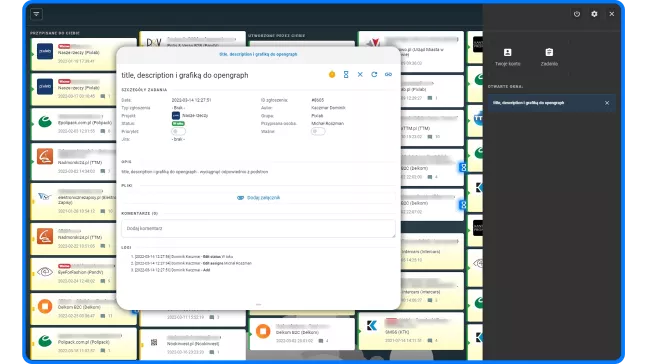Viewport: 647px width, 364px height.
Task: Open Intercars card dated 14:25:10
Action: 432,252
